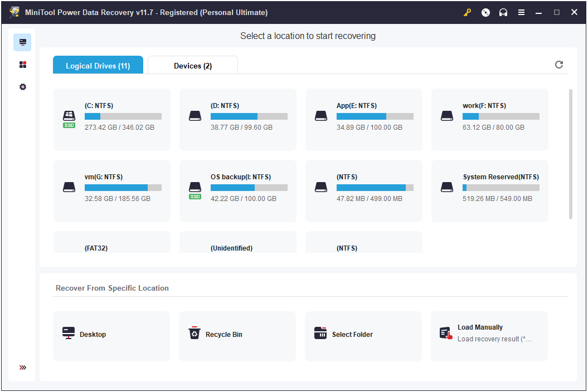Click the D: drive usage bar
This screenshot has height=392, width=588.
click(x=249, y=116)
